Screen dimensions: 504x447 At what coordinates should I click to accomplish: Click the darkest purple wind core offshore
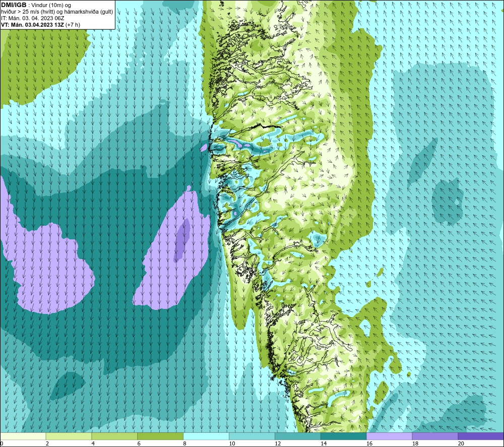tap(182, 239)
